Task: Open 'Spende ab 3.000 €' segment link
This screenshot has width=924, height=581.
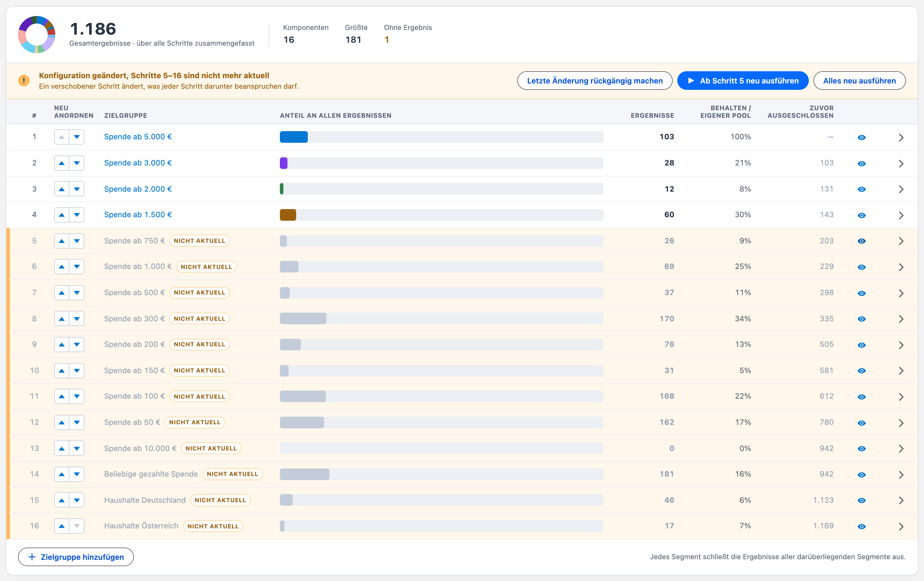Action: click(x=138, y=163)
